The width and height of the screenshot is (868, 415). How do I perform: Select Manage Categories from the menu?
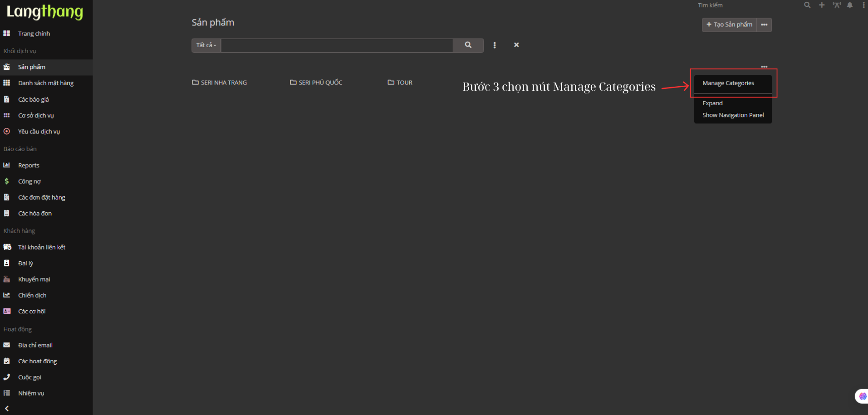pyautogui.click(x=728, y=83)
